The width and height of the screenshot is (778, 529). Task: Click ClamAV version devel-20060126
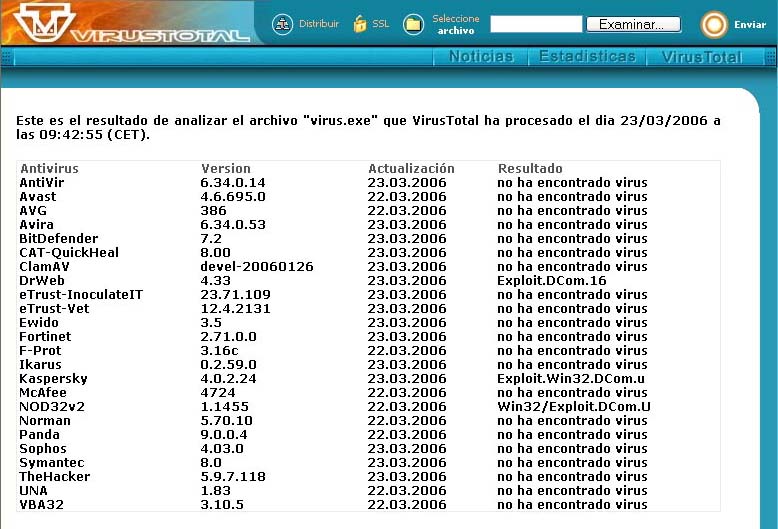tap(257, 266)
